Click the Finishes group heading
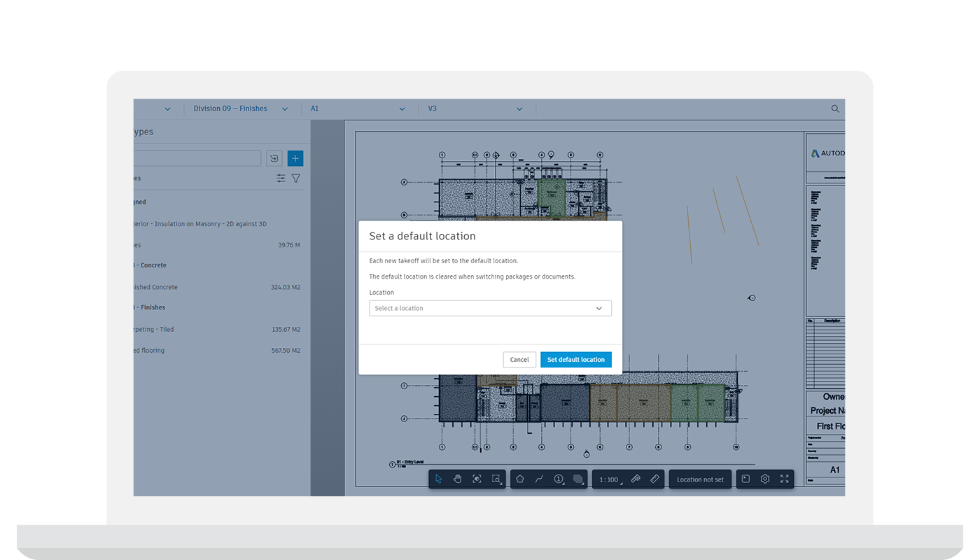This screenshot has width=980, height=560. pyautogui.click(x=149, y=307)
